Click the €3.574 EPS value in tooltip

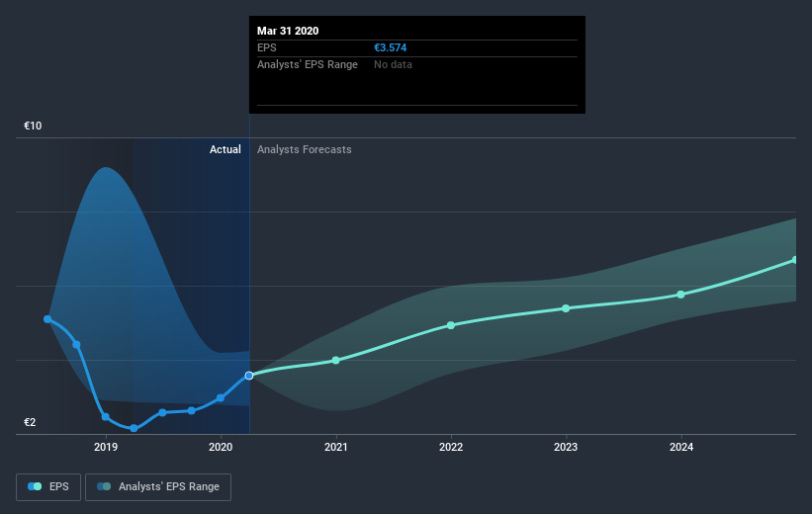pyautogui.click(x=391, y=47)
